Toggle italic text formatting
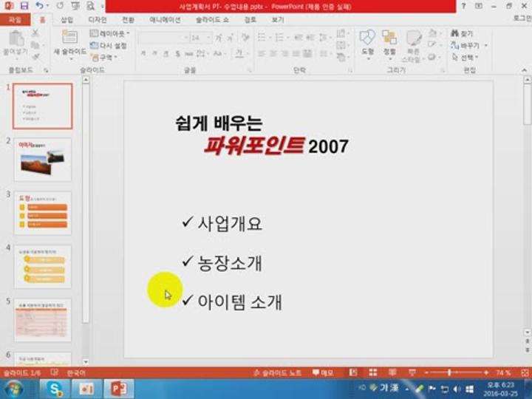The width and height of the screenshot is (532, 399). tap(154, 54)
